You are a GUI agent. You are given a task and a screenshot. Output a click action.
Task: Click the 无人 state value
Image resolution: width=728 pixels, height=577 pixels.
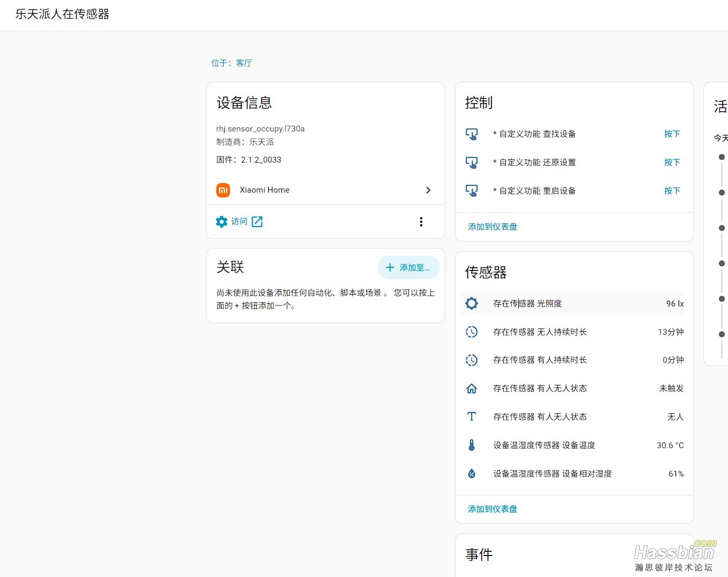(675, 417)
